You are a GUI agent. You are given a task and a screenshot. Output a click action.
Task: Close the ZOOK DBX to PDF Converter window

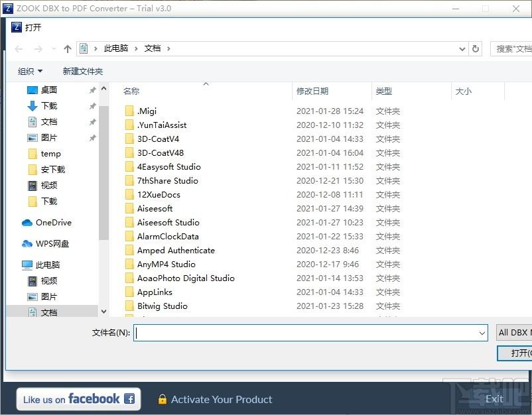pyautogui.click(x=516, y=9)
